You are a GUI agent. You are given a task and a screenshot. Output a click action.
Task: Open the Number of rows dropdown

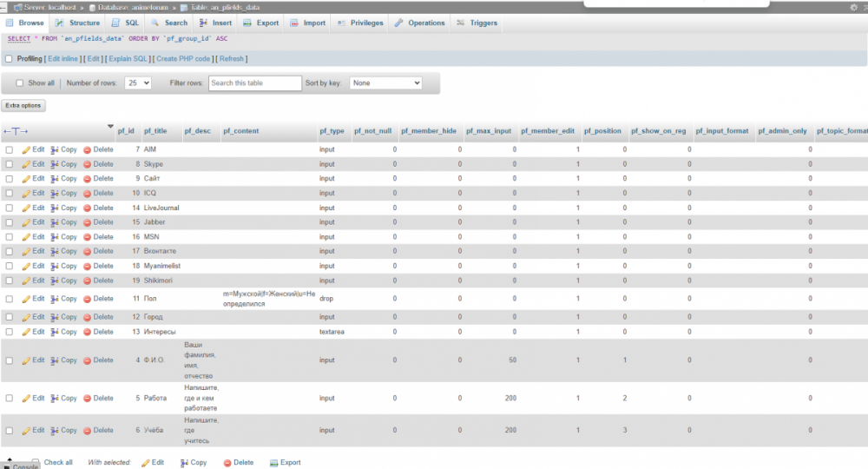coord(137,83)
